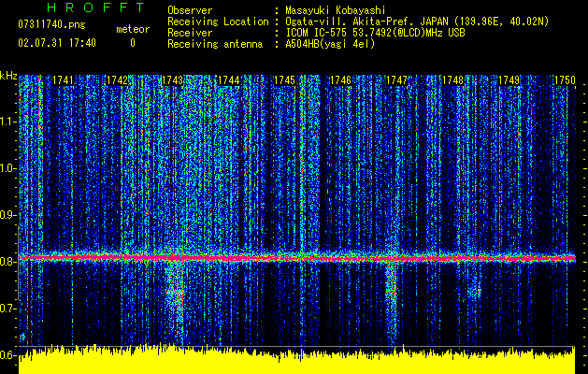
Task: Click the 0.8 frequency axis label
Action: [8, 262]
